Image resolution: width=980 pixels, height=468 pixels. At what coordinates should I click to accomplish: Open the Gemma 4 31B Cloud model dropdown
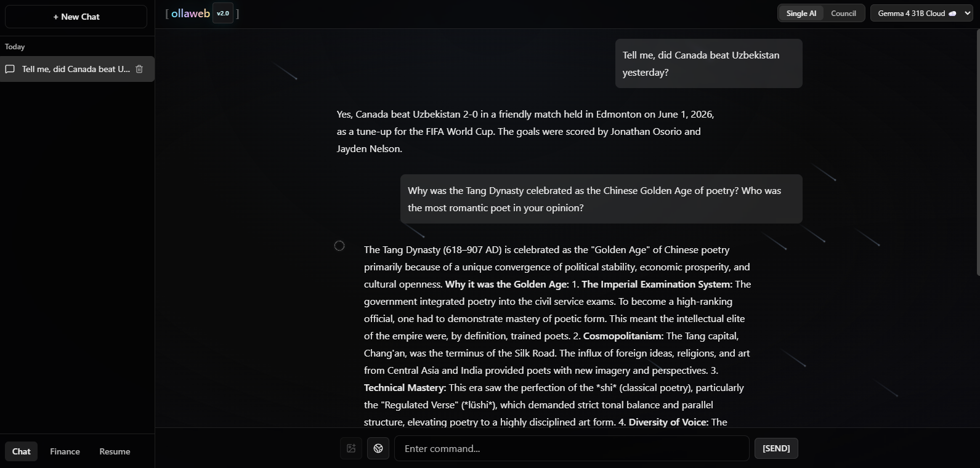click(921, 14)
